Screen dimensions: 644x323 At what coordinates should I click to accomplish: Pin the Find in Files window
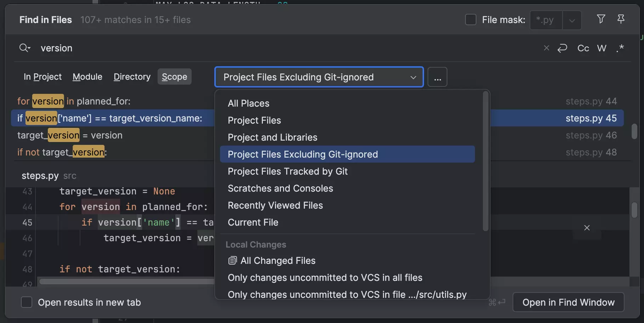pyautogui.click(x=621, y=19)
